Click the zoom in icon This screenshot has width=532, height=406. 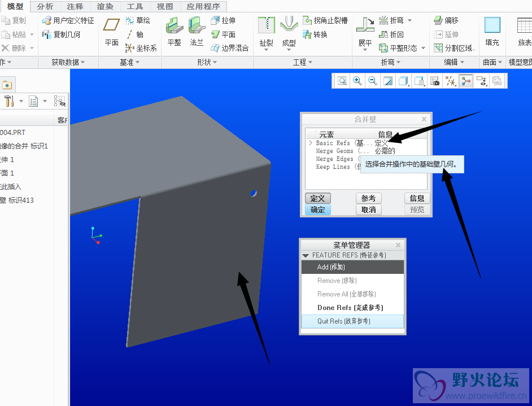[x=357, y=81]
